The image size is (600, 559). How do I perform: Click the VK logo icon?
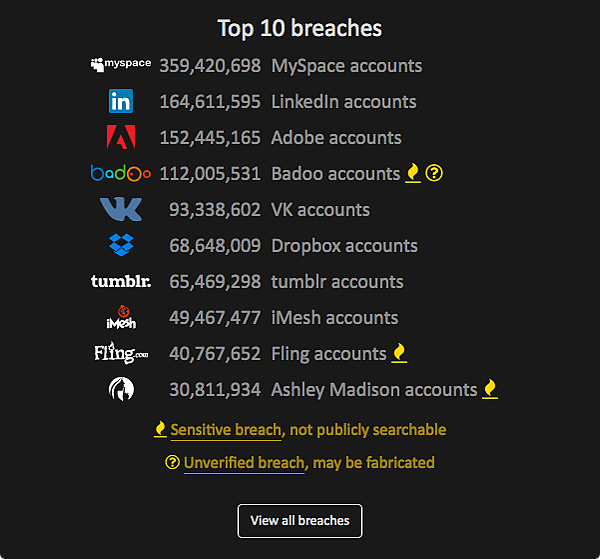120,209
